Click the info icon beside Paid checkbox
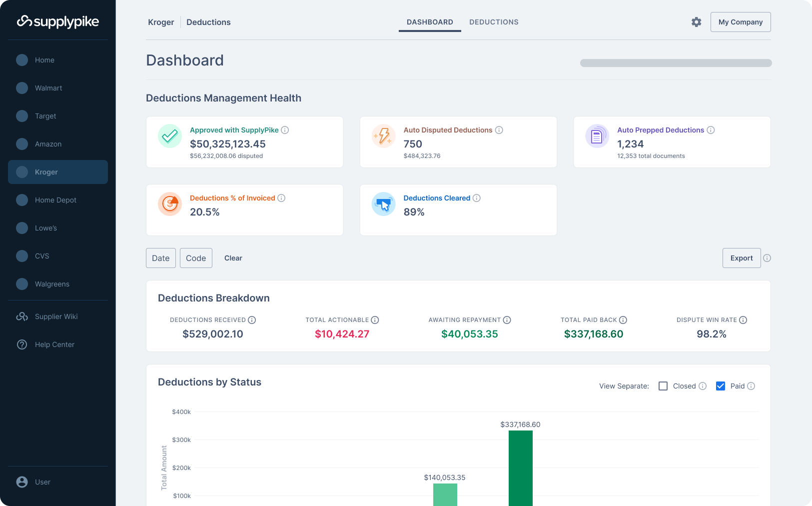This screenshot has width=812, height=506. click(751, 386)
